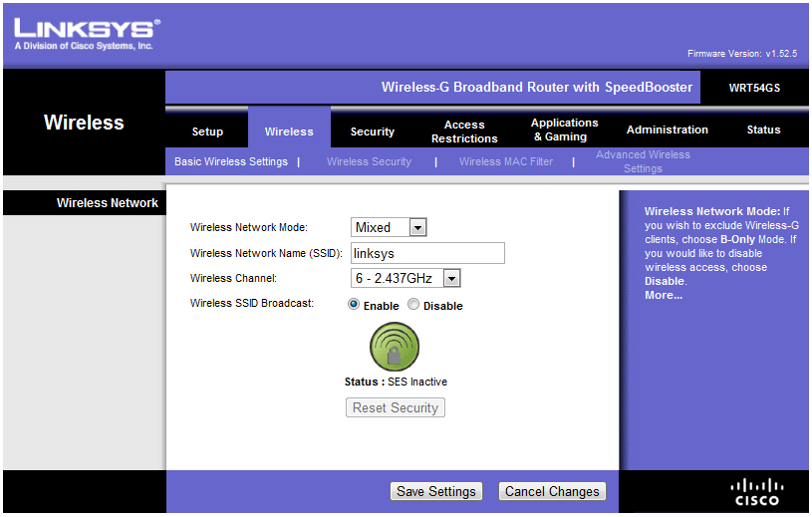Disable Wireless SSID Broadcast
812x517 pixels.
click(413, 304)
